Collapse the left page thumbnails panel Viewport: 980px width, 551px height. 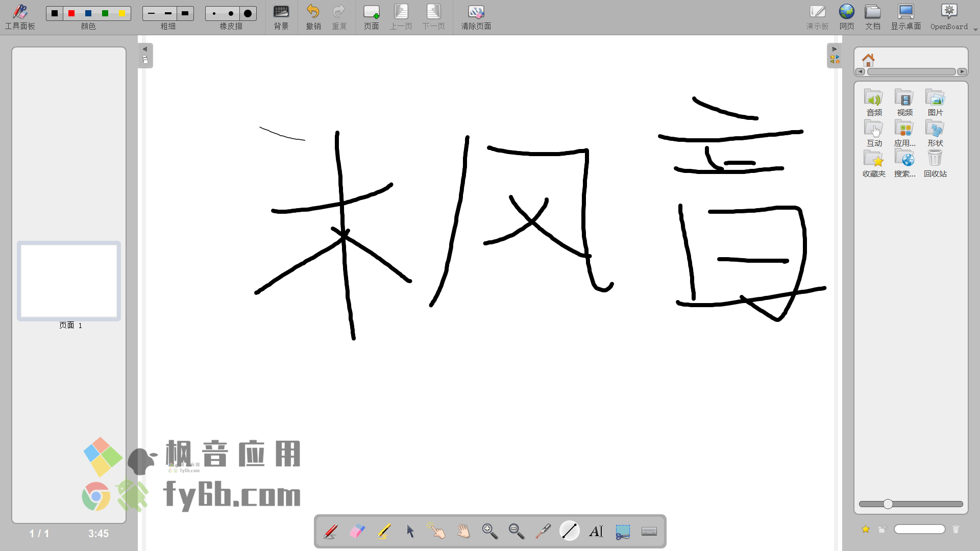coord(145,55)
